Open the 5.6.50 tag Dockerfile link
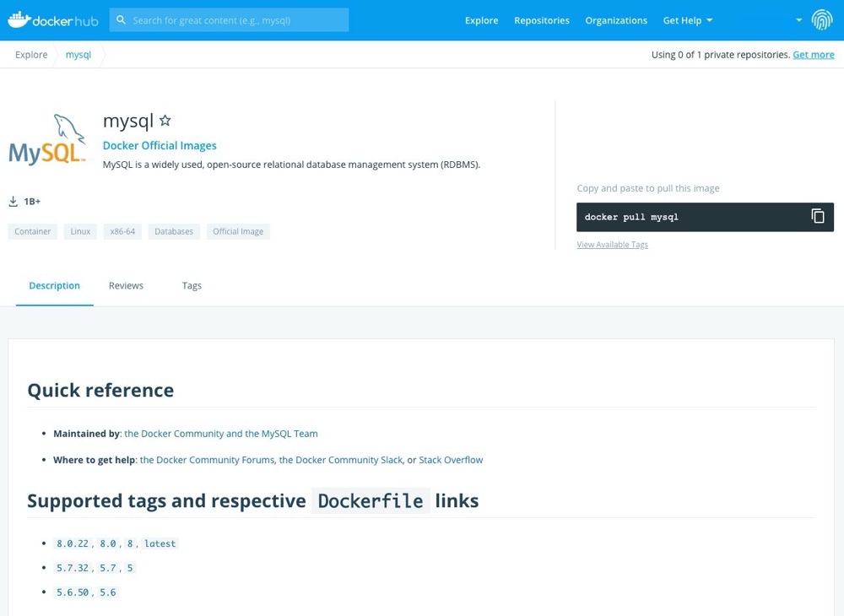 (x=73, y=592)
